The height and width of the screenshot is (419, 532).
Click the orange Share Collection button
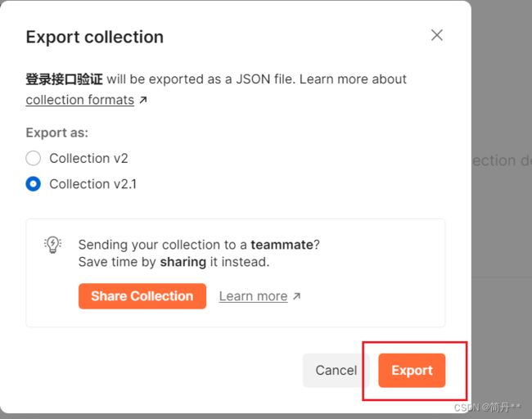(x=142, y=296)
